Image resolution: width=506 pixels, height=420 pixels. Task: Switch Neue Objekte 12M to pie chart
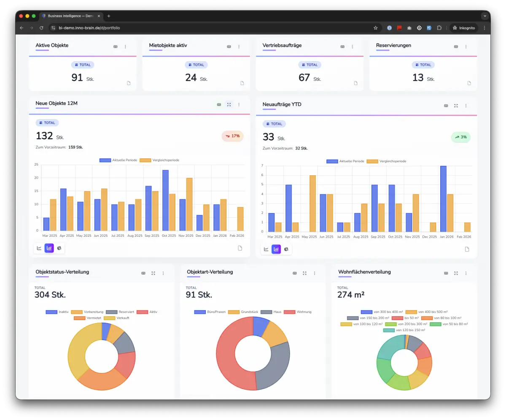click(x=59, y=248)
